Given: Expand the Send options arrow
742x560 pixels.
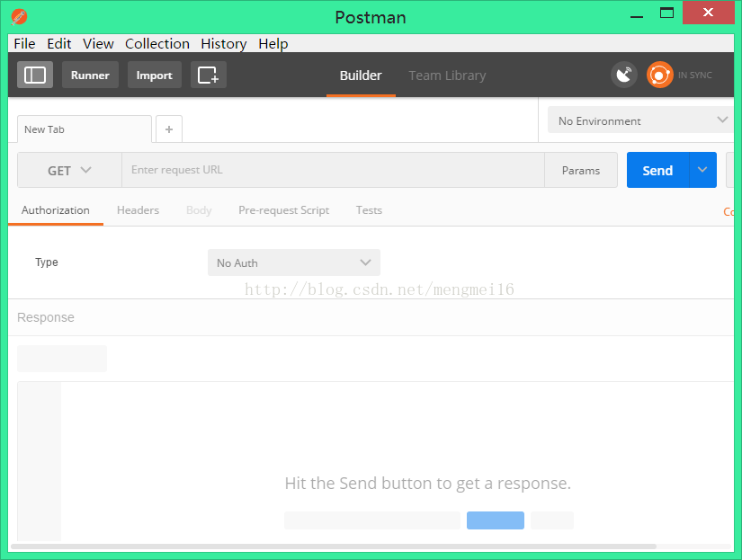Looking at the screenshot, I should tap(702, 170).
